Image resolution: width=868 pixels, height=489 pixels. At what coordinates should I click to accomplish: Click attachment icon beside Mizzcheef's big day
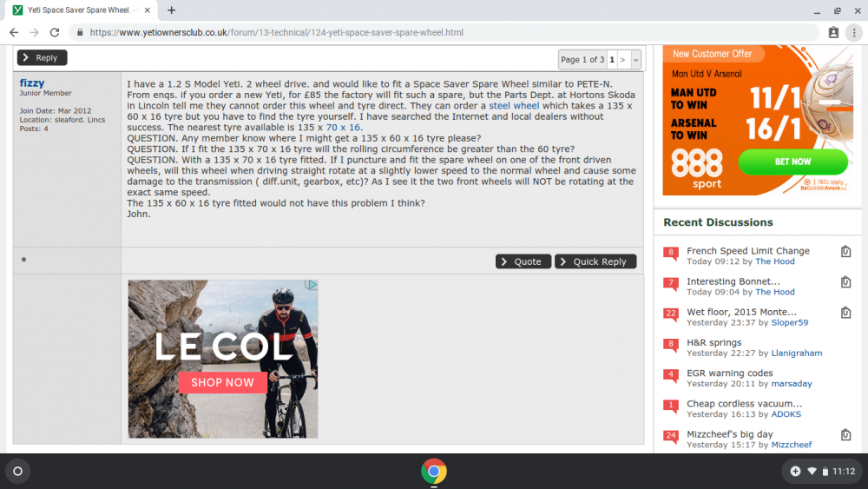point(845,435)
